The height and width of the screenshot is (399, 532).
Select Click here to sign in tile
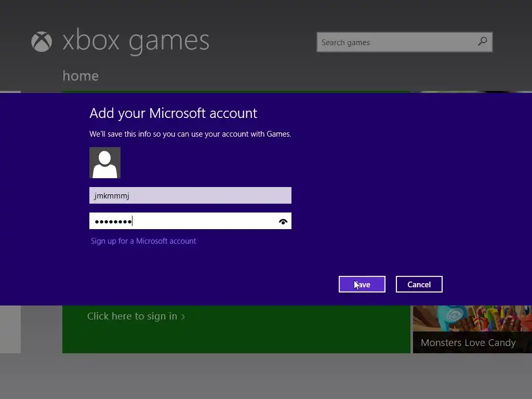click(236, 329)
